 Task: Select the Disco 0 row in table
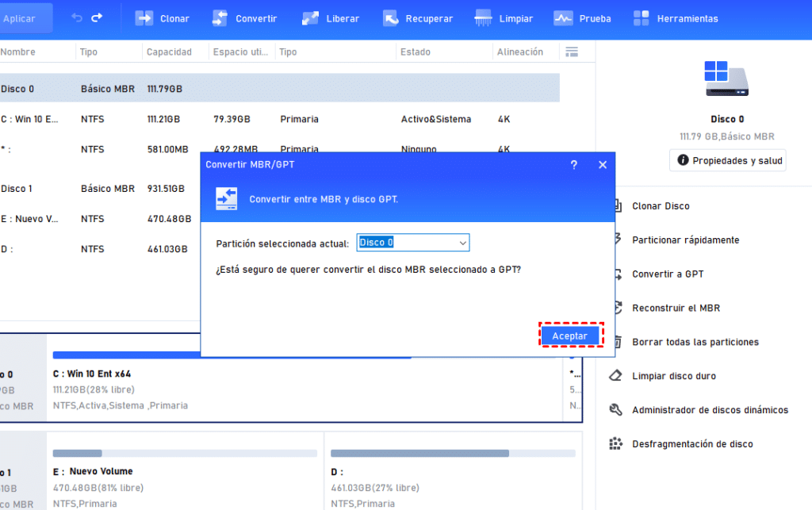(280, 88)
